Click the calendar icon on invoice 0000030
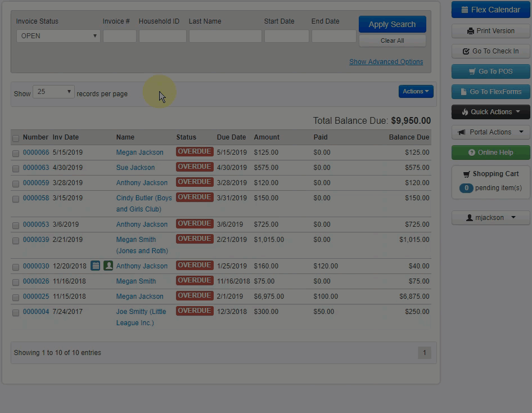 tap(96, 266)
